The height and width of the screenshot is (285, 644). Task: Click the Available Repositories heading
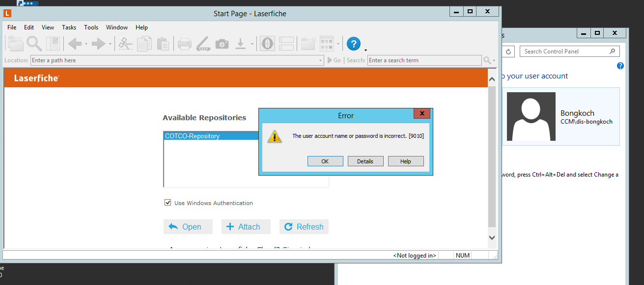204,118
